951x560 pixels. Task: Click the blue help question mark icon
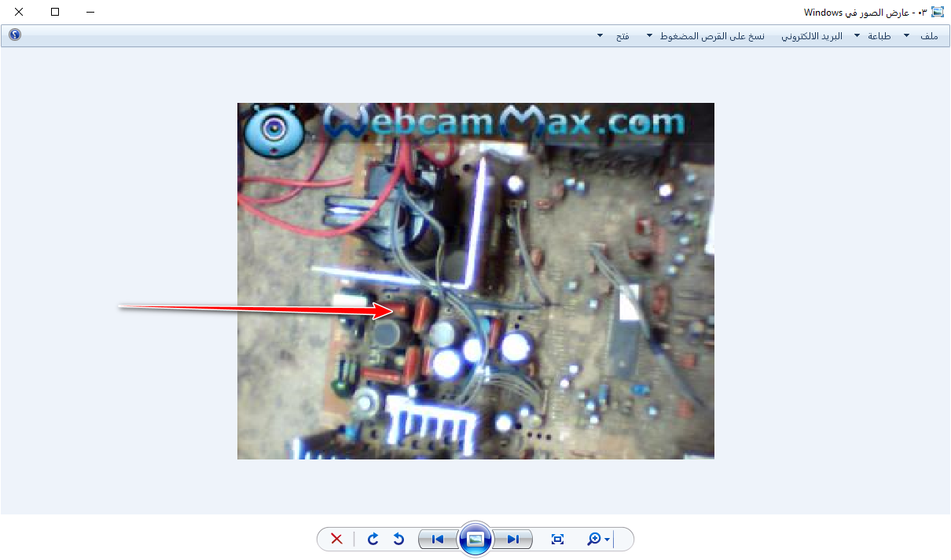coord(14,35)
